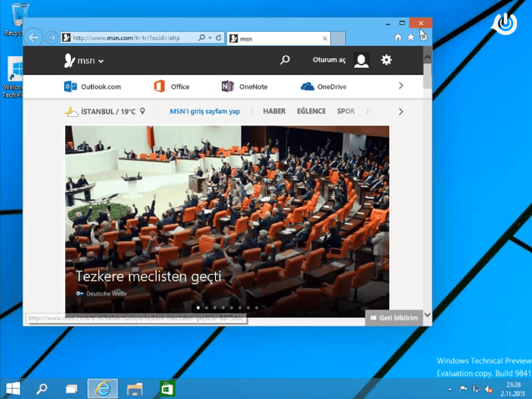Viewport: 532px width, 399px height.
Task: Expand more categories arrow after SPOR
Action: pos(400,111)
